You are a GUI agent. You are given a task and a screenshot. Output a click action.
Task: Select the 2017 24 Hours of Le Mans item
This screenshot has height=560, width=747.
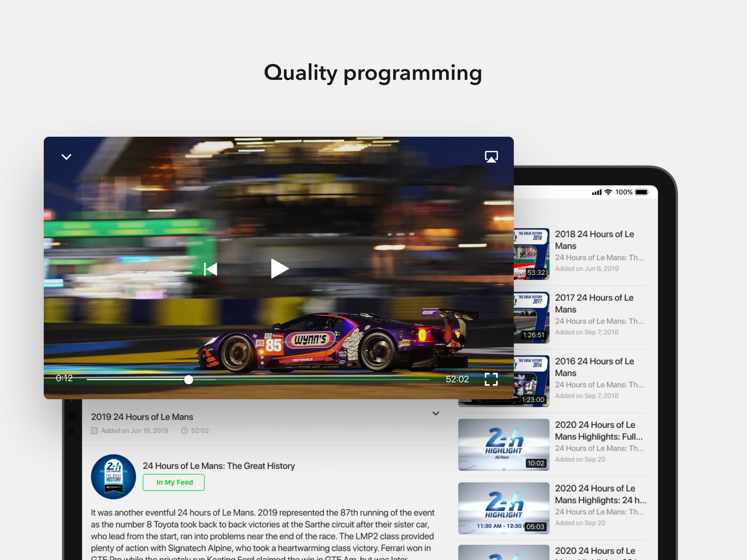click(594, 303)
